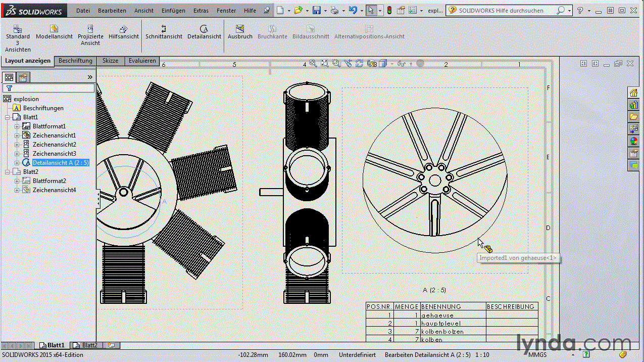Open the Einfügen menu

tap(173, 10)
